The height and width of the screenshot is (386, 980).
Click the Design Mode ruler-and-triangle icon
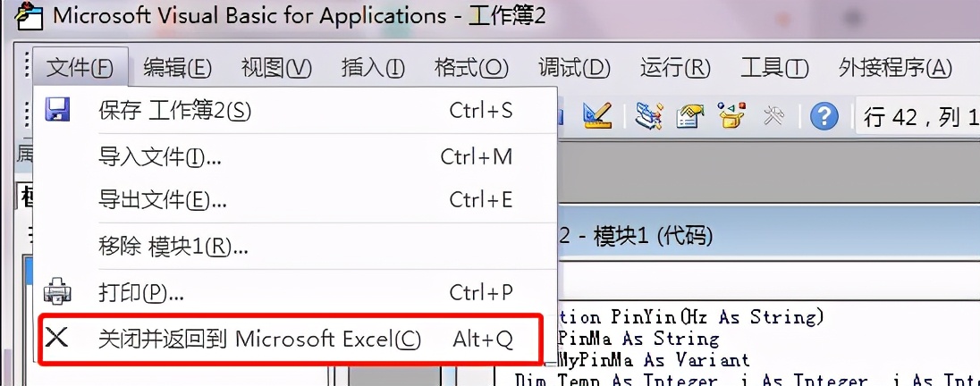tap(596, 115)
